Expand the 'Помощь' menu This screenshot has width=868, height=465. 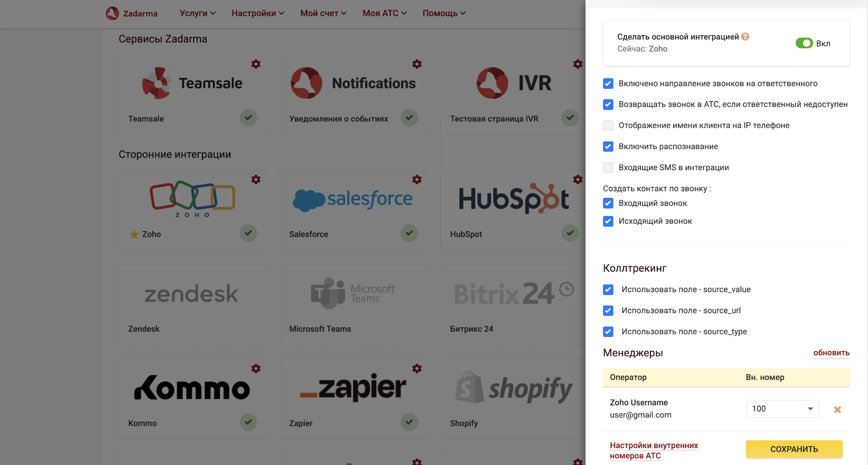[x=444, y=13]
